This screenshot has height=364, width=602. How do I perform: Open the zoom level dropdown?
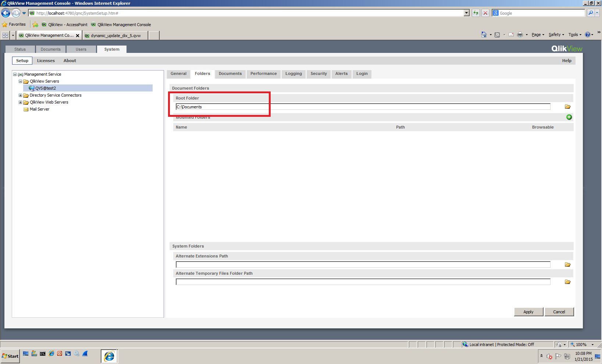(592, 345)
